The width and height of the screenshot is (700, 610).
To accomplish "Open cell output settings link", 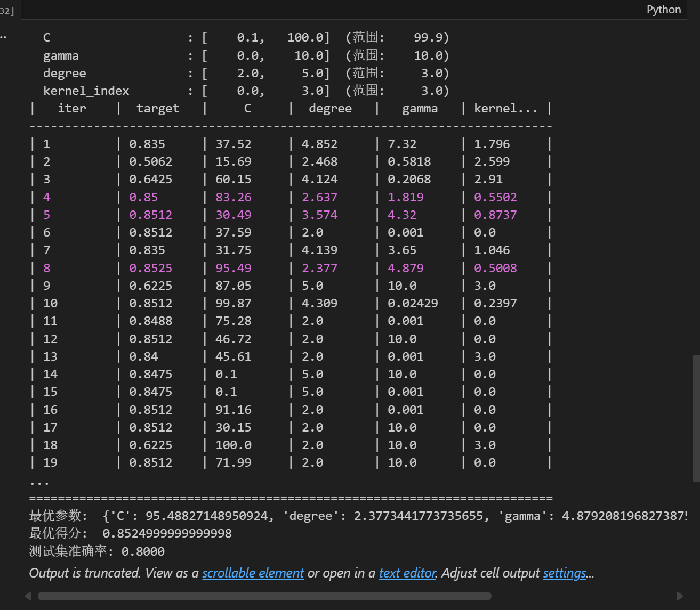I will coord(565,573).
